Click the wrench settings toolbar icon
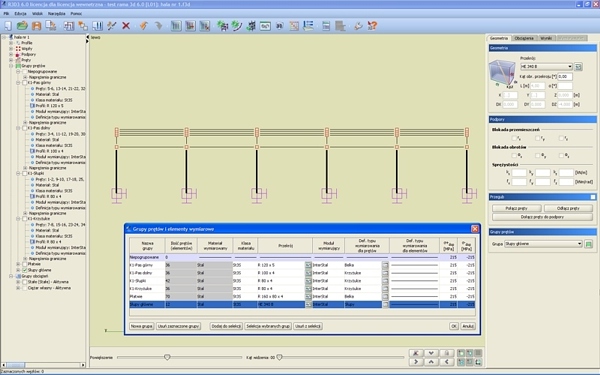This screenshot has height=375, width=600. 358,26
